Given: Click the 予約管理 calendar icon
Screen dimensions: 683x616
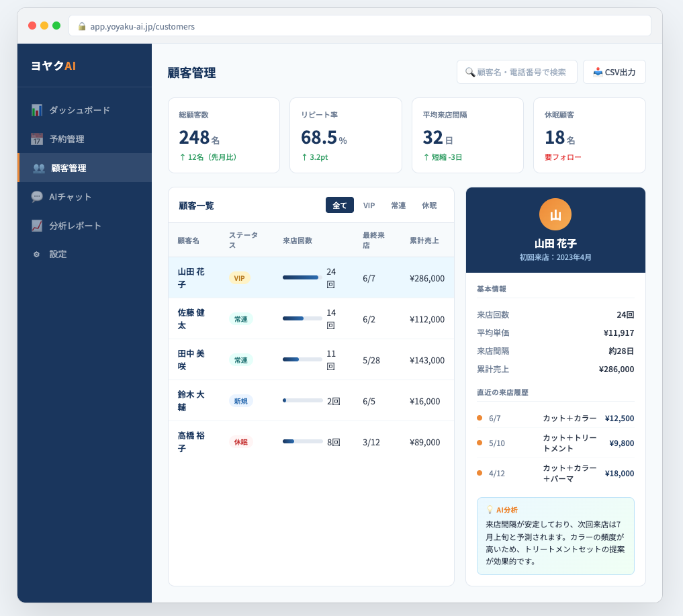Looking at the screenshot, I should point(37,139).
